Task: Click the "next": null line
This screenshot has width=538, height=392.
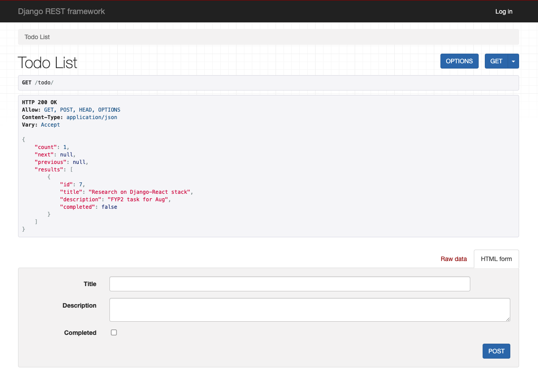Action: point(55,155)
